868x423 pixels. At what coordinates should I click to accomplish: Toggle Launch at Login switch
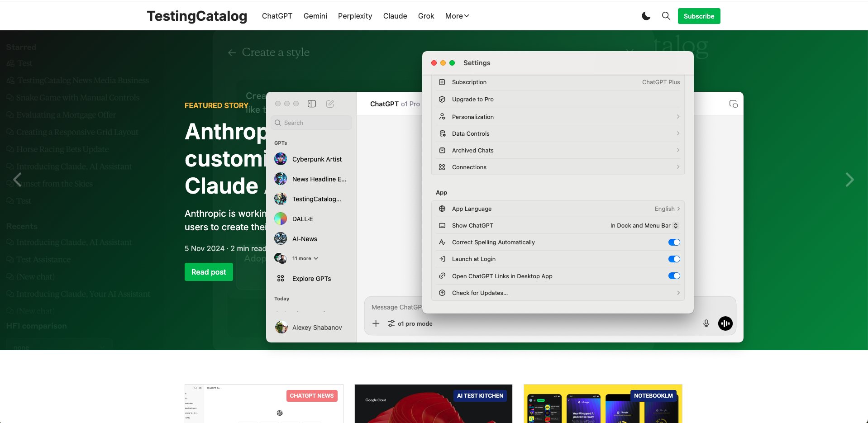tap(674, 259)
